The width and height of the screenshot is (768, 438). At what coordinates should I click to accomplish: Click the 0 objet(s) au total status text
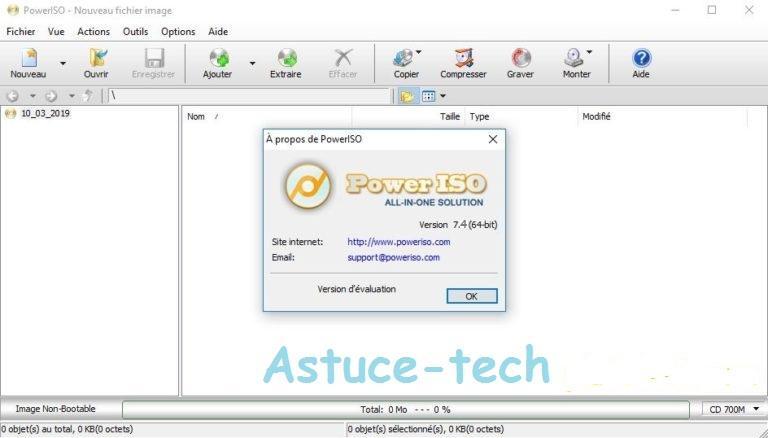point(67,429)
